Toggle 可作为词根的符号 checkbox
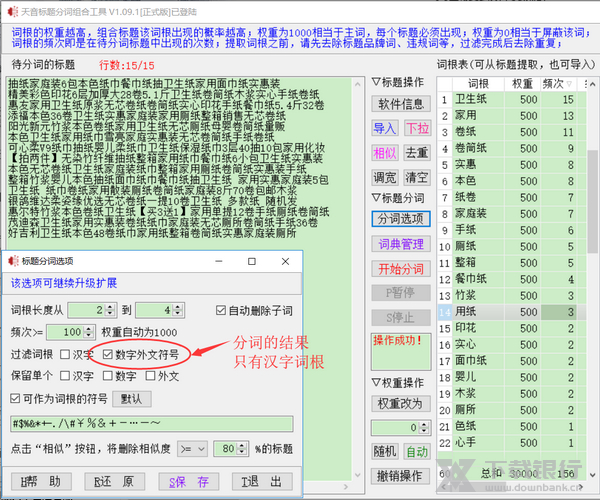 coord(15,399)
